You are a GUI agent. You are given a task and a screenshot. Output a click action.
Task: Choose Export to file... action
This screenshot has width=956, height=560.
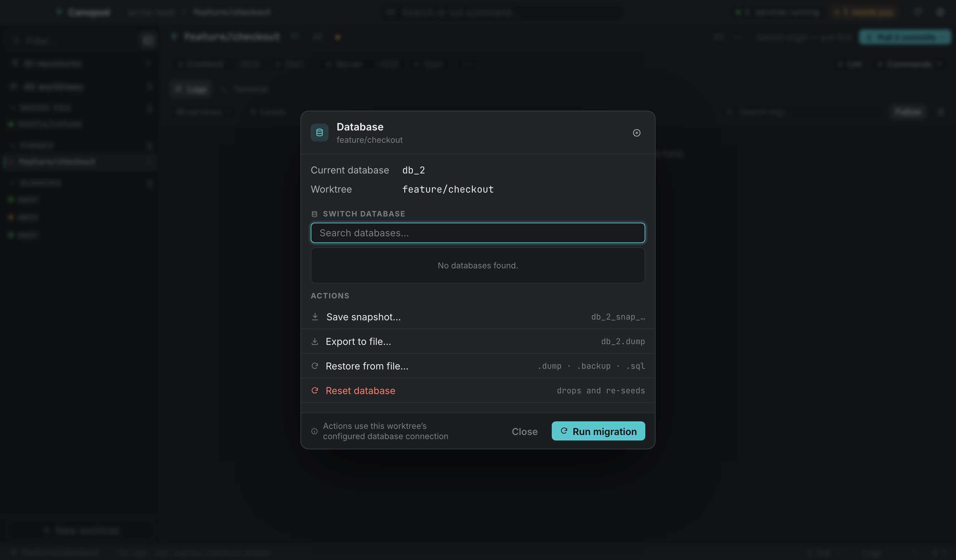pos(478,341)
